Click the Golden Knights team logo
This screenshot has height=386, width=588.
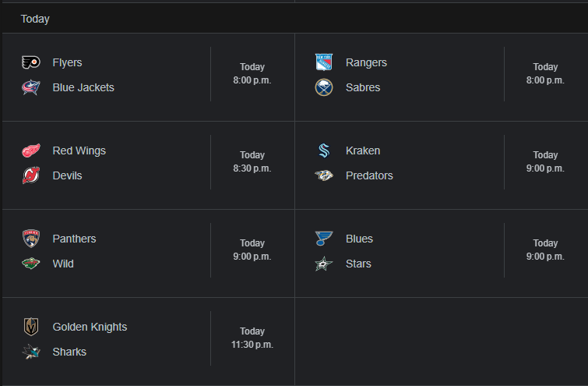[31, 327]
